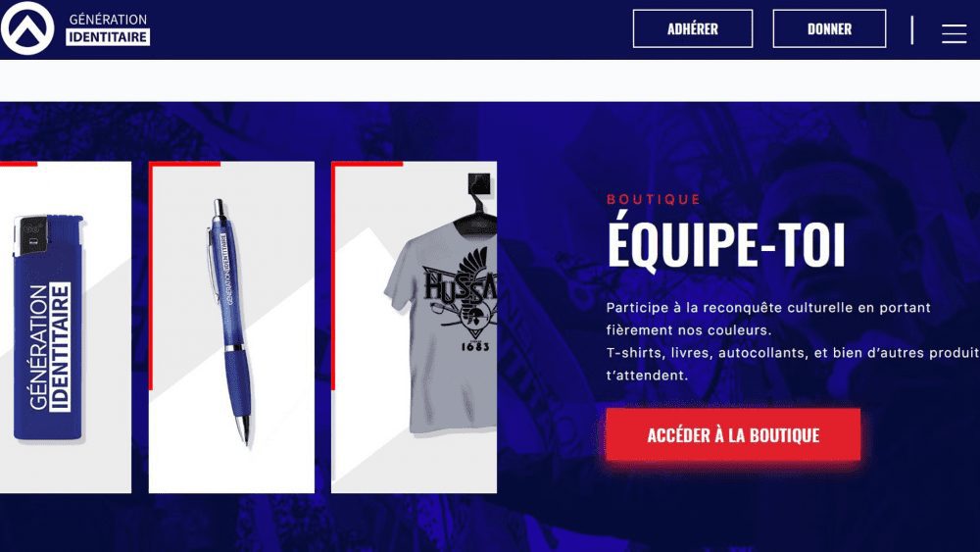Click the GÉNÉRATION IDENTITAIRE header wordmark

pos(108,28)
